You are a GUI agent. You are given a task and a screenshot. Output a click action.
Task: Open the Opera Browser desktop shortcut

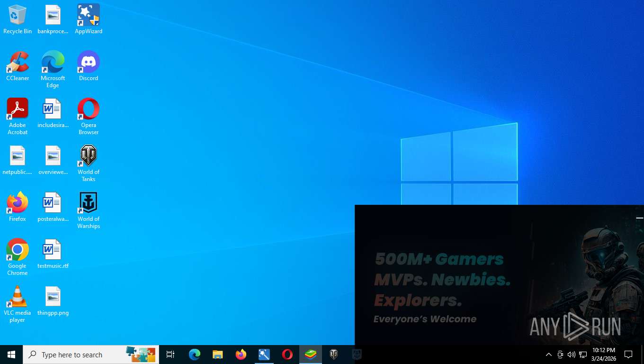coord(89,117)
